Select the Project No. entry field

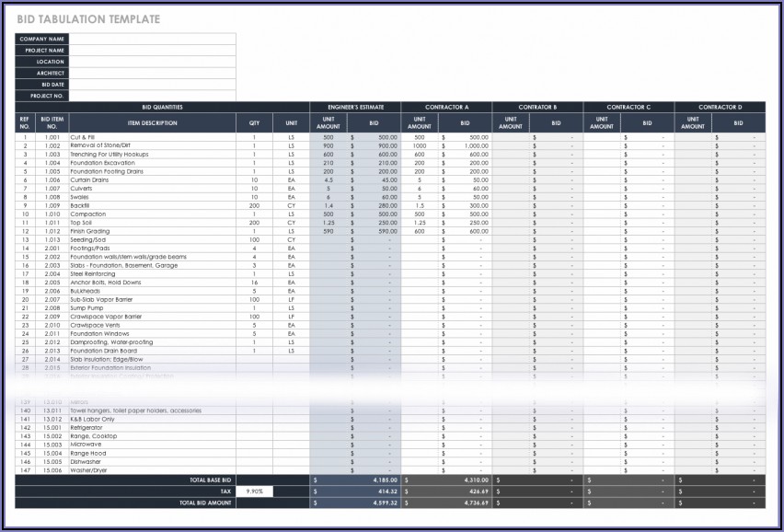152,95
